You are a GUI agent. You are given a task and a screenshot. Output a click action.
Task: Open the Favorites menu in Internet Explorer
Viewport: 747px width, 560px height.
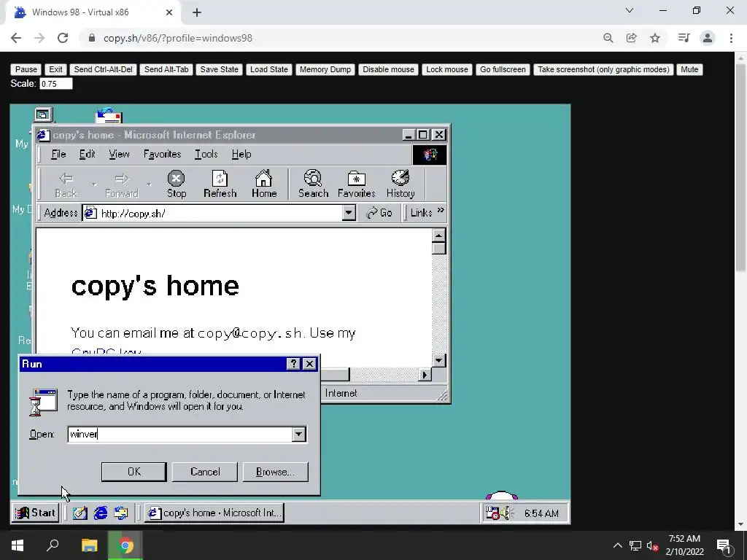[x=163, y=154]
